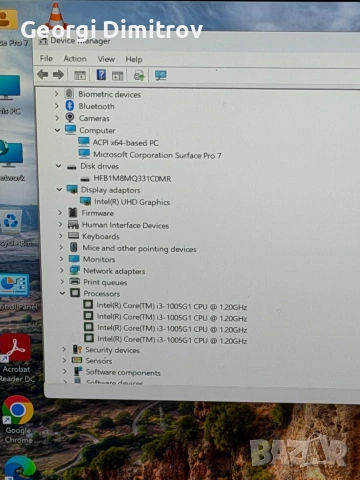This screenshot has width=360, height=480.
Task: Click the Security devices key icon
Action: (77, 349)
